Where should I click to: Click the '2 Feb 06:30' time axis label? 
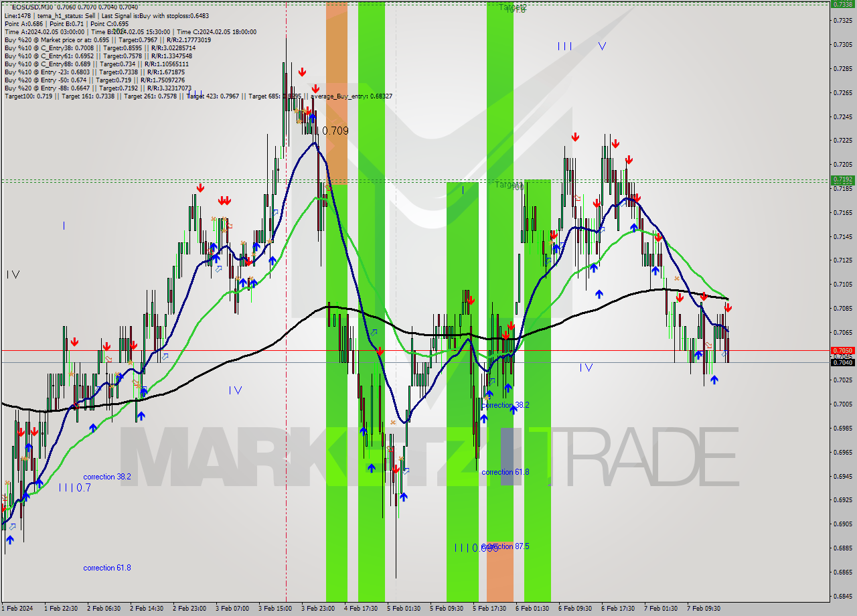pos(104,609)
